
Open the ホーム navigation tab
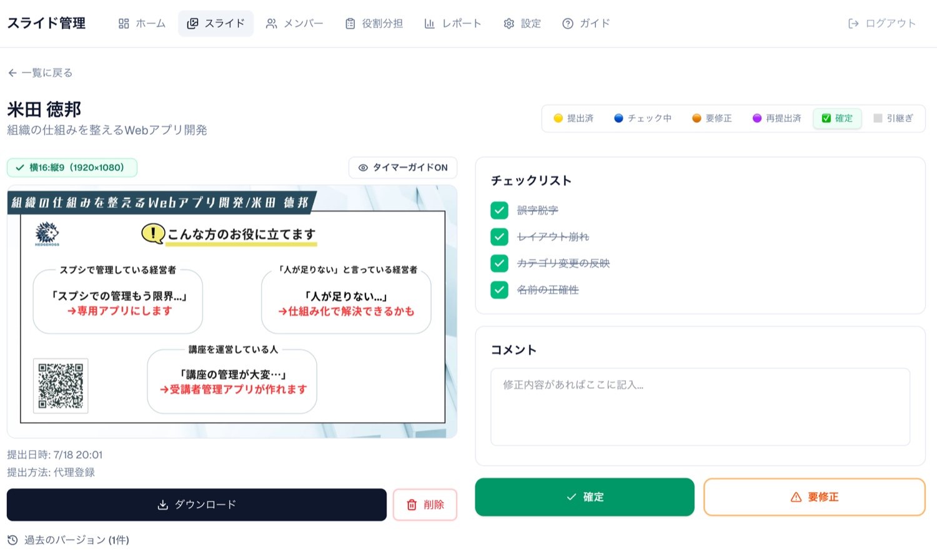click(142, 24)
